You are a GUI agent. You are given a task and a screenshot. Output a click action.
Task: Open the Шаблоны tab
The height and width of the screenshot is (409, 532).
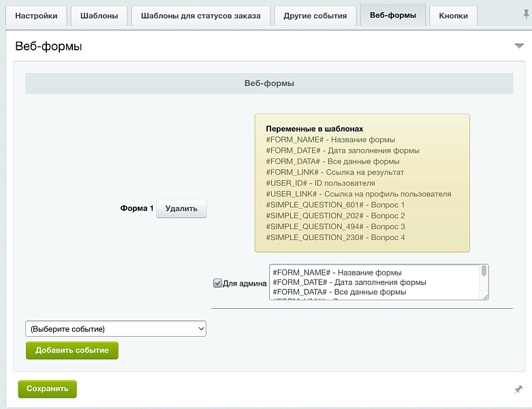click(99, 16)
